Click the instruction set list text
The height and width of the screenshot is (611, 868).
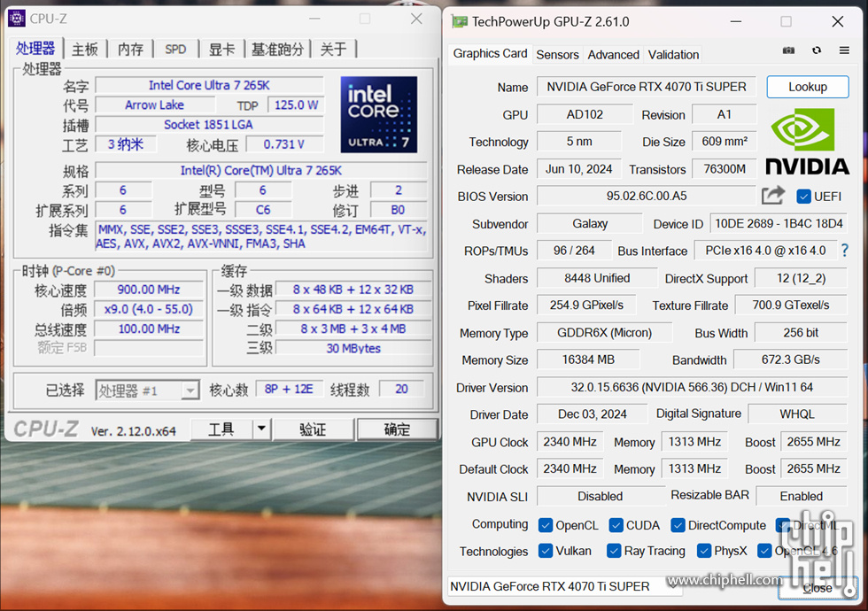[x=261, y=236]
